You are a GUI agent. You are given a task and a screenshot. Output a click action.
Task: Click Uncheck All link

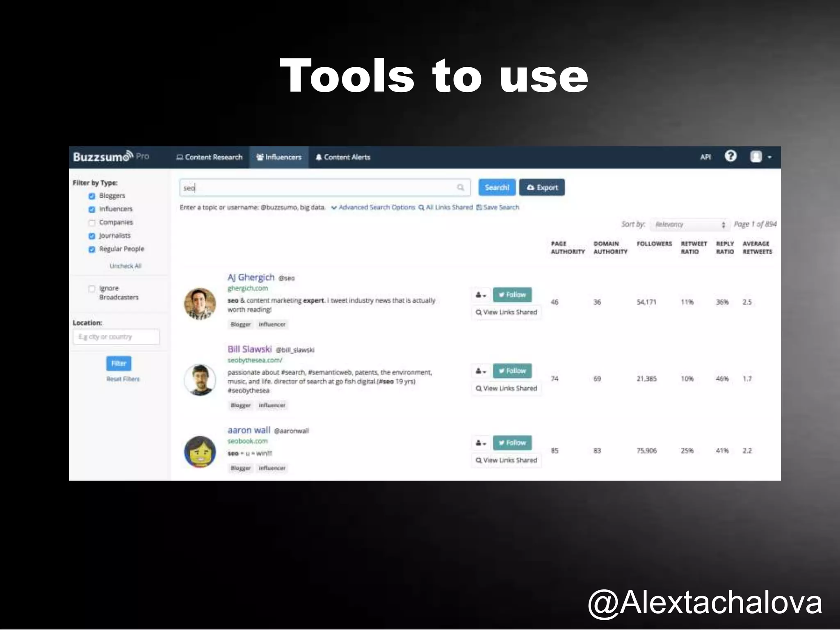(x=126, y=266)
